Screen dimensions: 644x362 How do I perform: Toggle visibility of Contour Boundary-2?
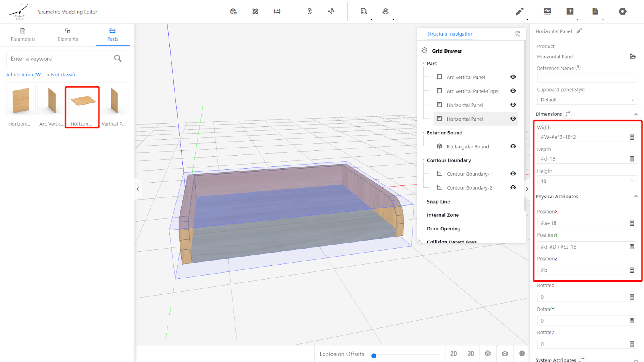[513, 188]
